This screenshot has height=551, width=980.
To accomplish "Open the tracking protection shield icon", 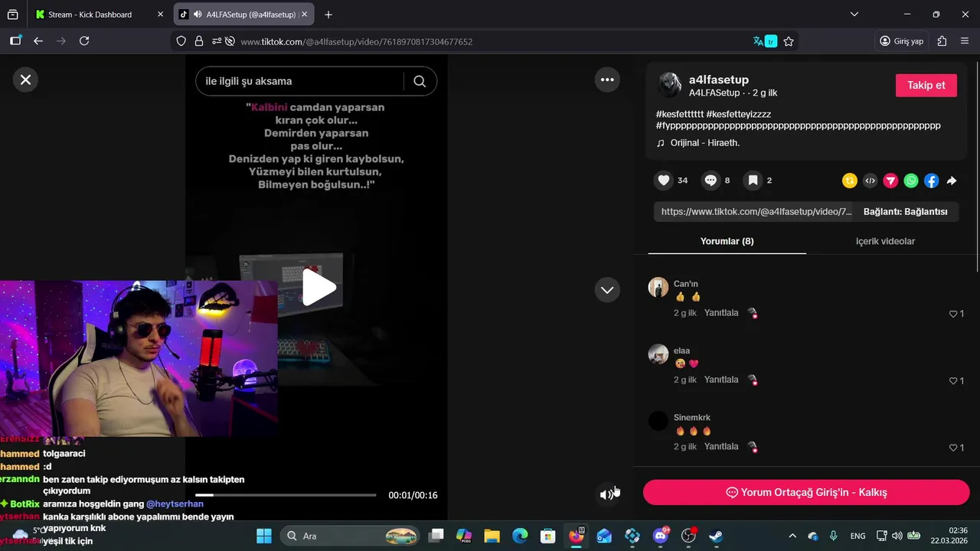I will (181, 41).
